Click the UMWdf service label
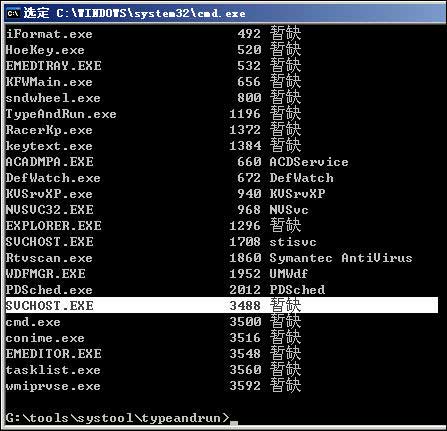 [289, 274]
